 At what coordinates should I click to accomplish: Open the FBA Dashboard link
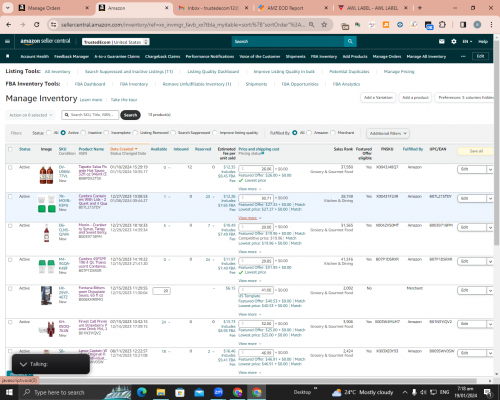(x=90, y=84)
